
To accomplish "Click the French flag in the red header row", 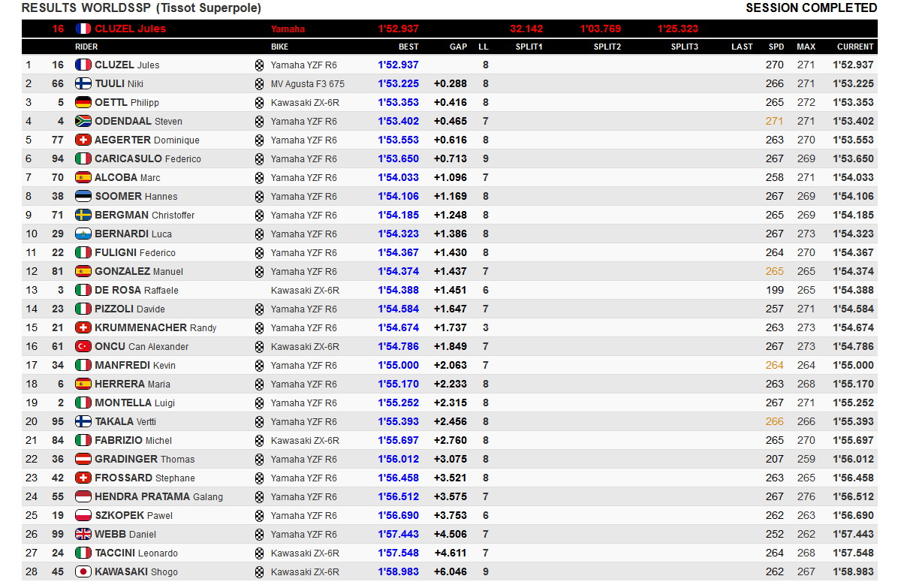I will [x=83, y=29].
